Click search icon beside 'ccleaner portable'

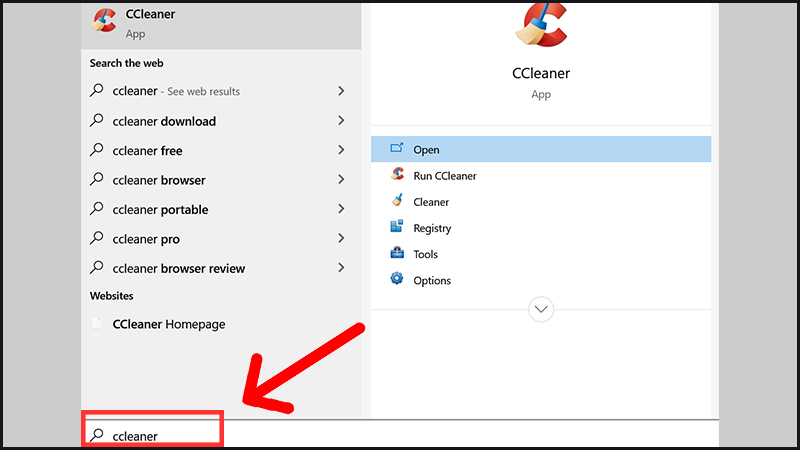(x=96, y=208)
